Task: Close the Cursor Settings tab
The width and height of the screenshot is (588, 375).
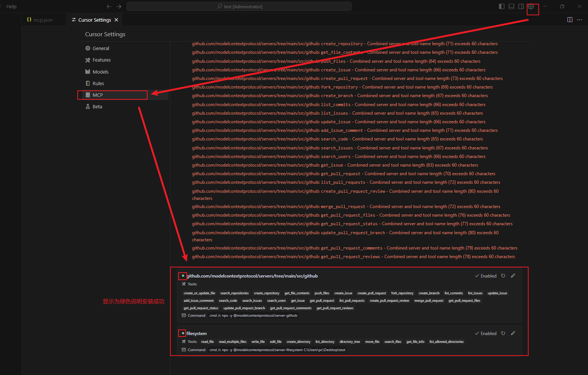Action: tap(116, 20)
